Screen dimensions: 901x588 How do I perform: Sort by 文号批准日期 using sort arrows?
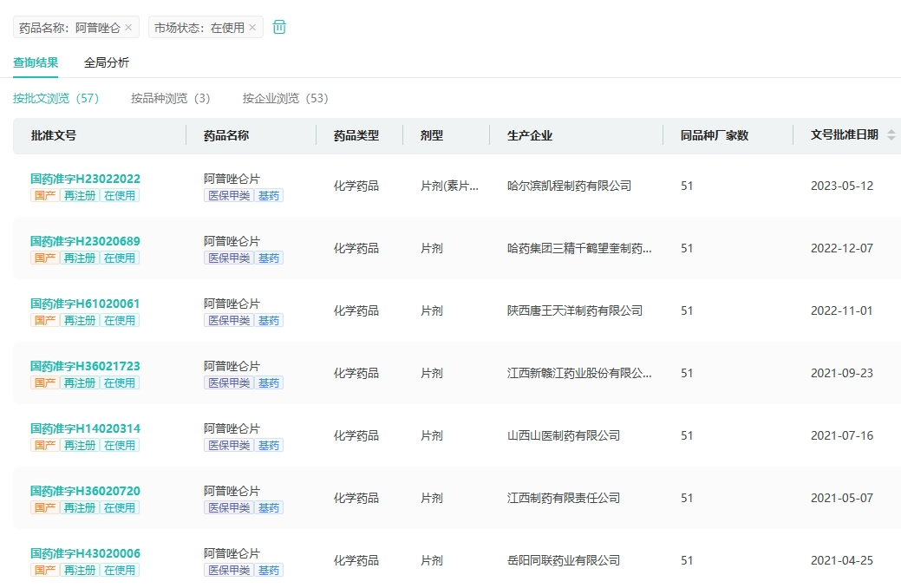(891, 135)
